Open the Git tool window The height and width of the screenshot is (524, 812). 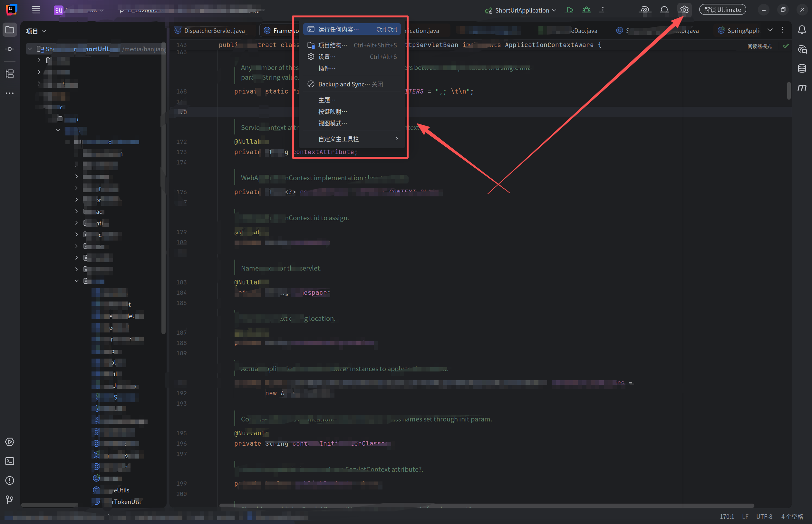[10, 499]
